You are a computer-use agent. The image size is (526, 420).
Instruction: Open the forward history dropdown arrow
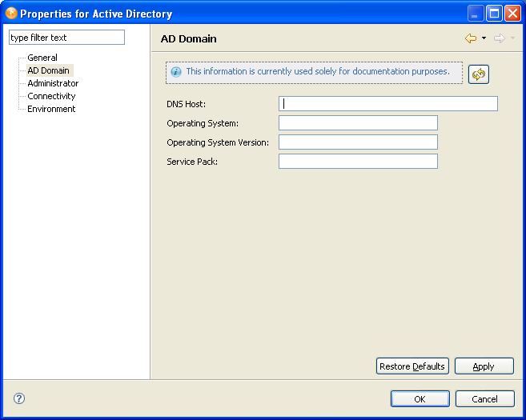[512, 38]
